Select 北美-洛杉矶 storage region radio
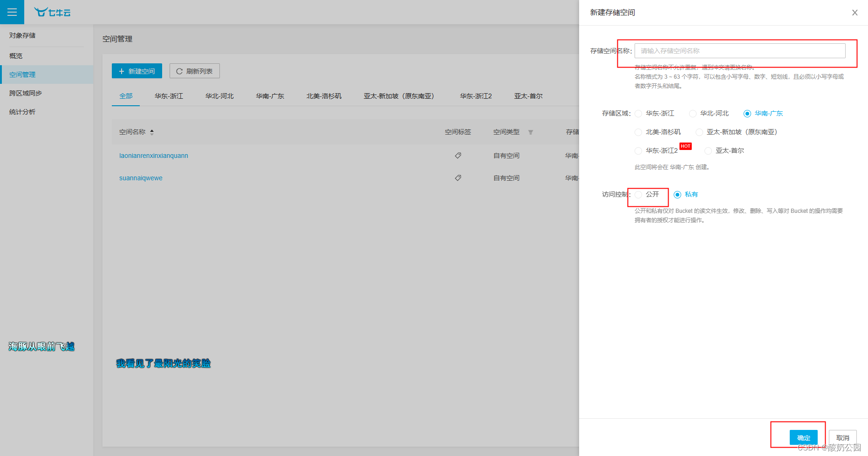The width and height of the screenshot is (868, 456). point(638,132)
